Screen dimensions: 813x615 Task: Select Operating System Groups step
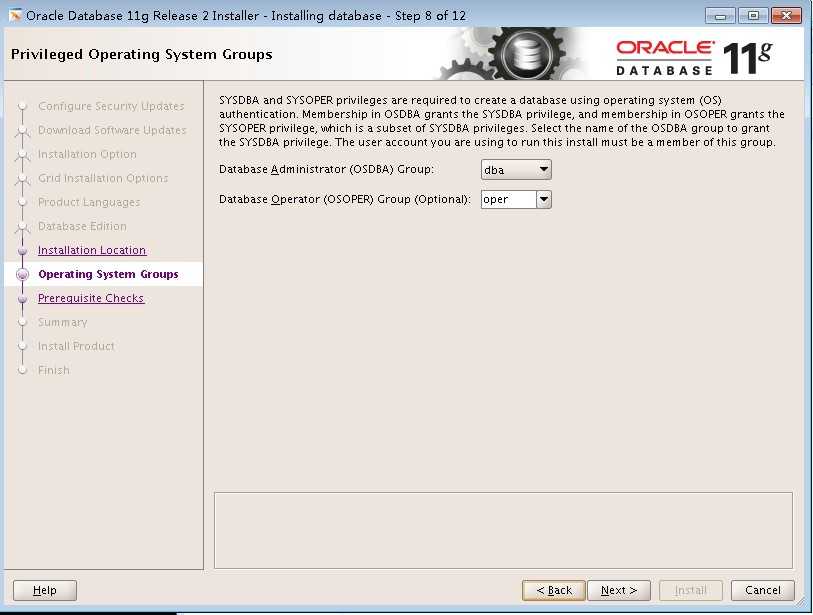108,274
